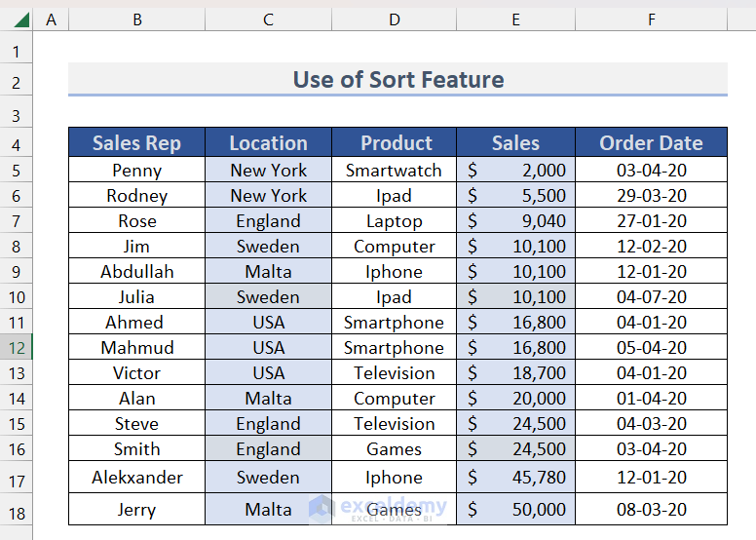Select column E header
The image size is (756, 540).
tap(515, 19)
